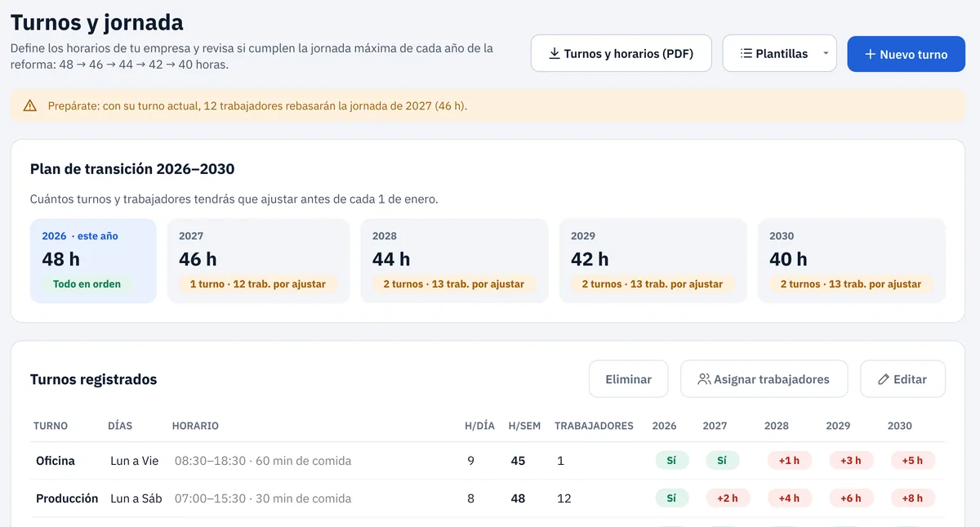This screenshot has width=980, height=527.
Task: Click the Lun a Vie days cell
Action: [135, 461]
